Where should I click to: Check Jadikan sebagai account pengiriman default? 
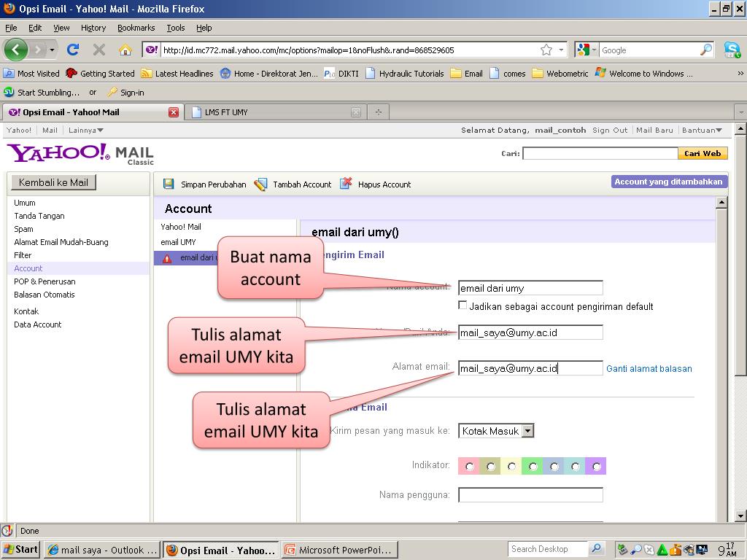(462, 306)
